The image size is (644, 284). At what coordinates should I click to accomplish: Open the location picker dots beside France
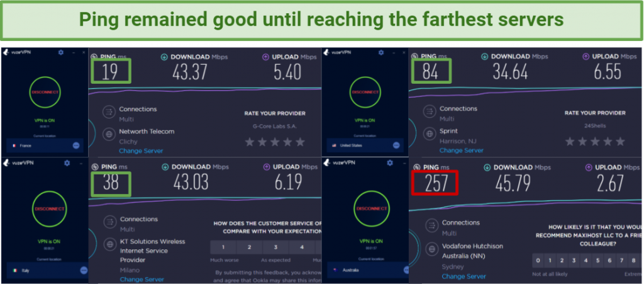pos(76,145)
